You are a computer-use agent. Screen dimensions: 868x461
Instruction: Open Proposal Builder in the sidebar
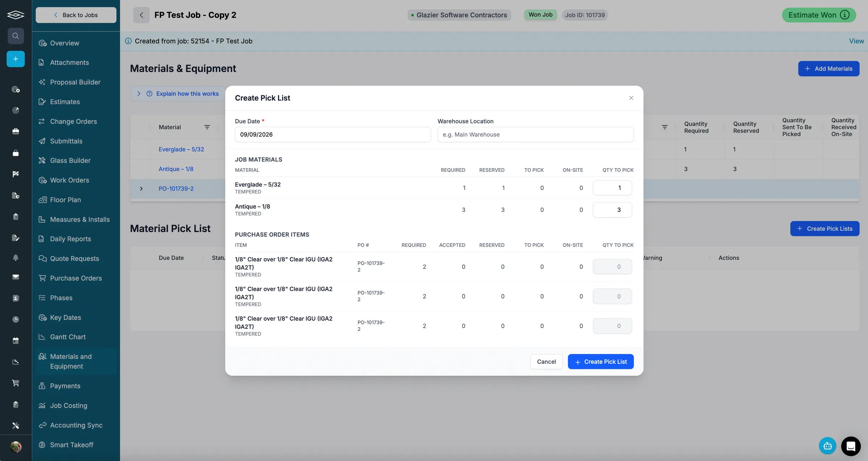coord(76,82)
